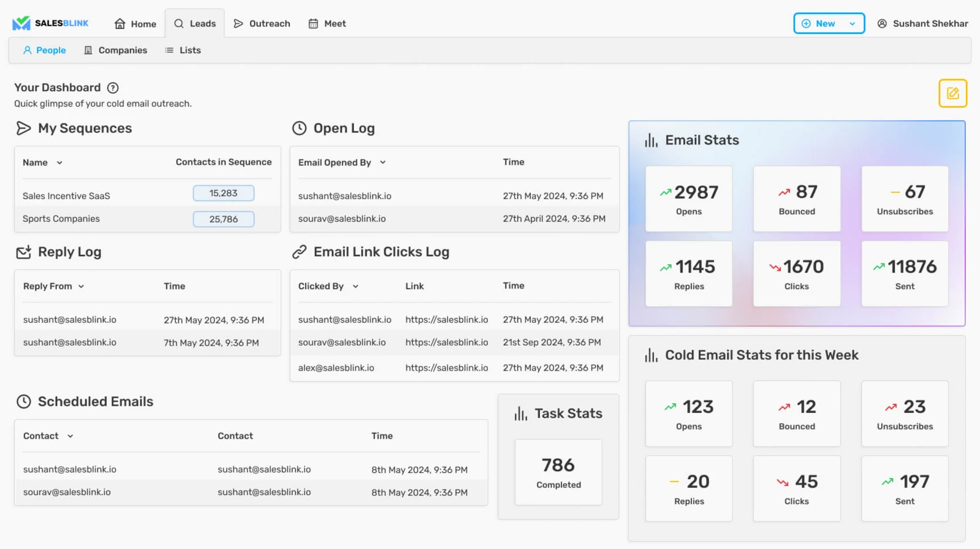Click the Contacts in Sequence header
The image size is (980, 549).
[x=224, y=162]
